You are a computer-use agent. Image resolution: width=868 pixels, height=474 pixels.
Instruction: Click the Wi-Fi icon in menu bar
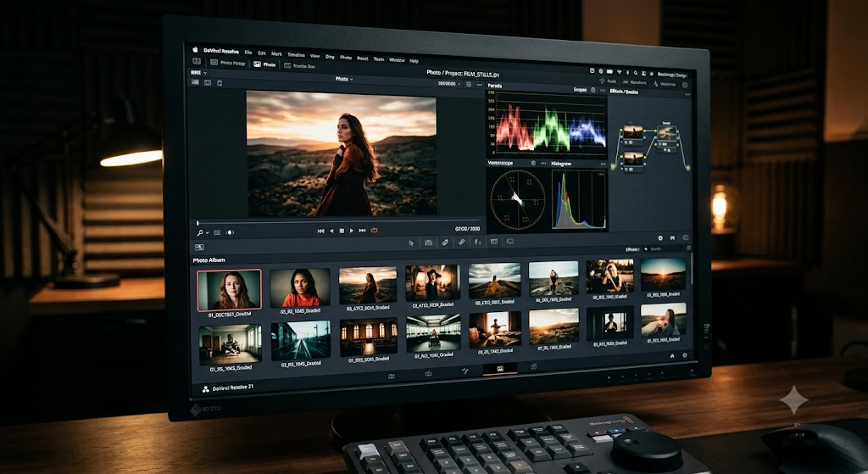click(619, 72)
